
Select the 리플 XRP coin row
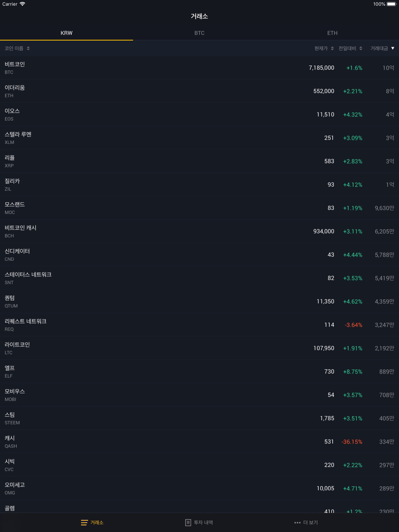(199, 161)
